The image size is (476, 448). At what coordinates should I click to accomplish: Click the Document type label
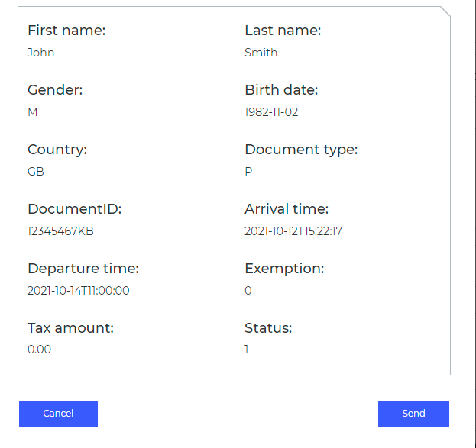tap(301, 150)
